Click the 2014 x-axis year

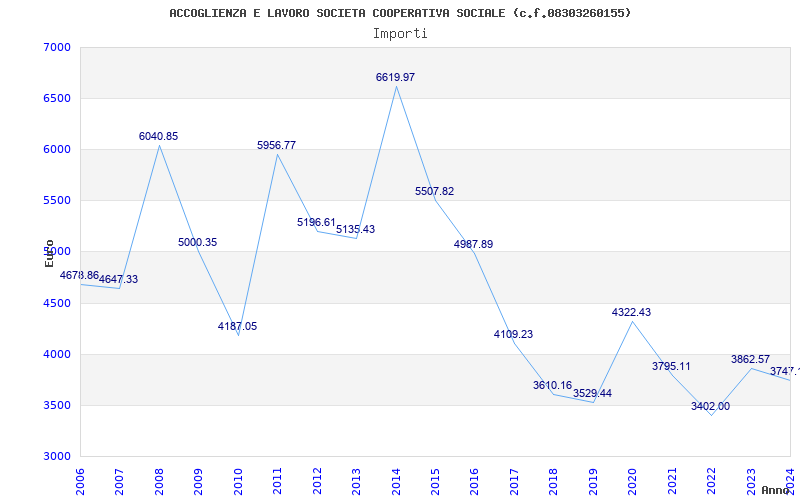[395, 481]
